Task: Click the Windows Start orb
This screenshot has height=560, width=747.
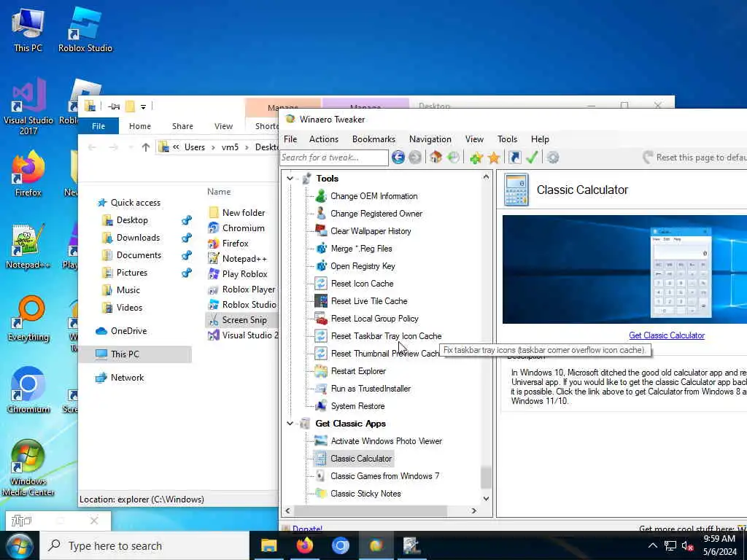Action: coord(19,545)
